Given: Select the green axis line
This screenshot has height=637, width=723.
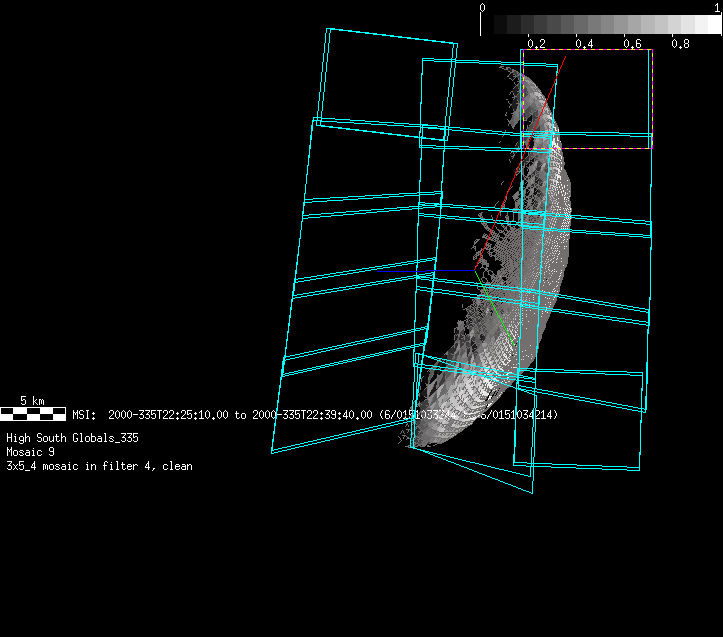Looking at the screenshot, I should click(498, 316).
